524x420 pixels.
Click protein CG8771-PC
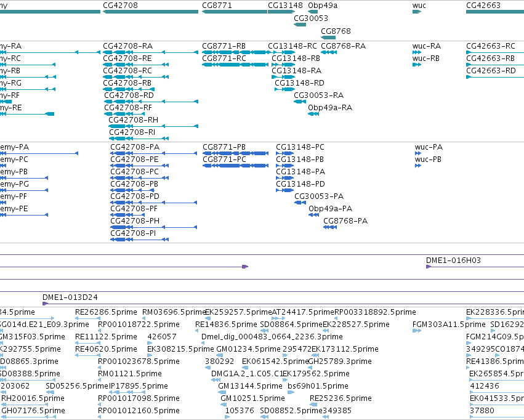[236, 166]
